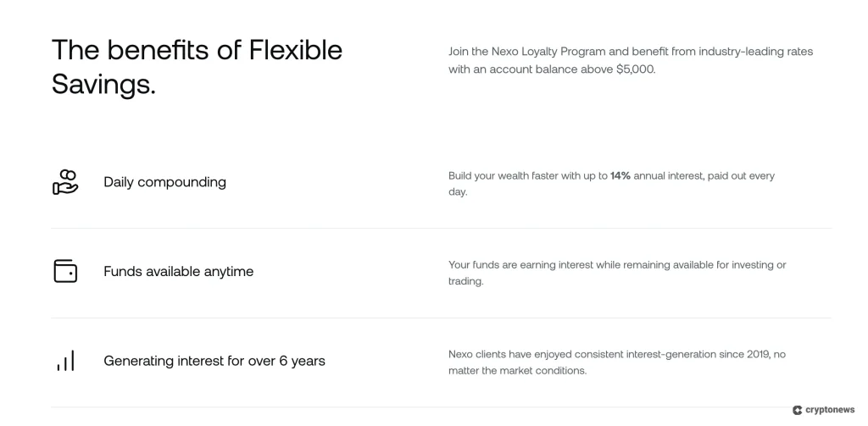Click the divider line below Daily compounding

441,228
